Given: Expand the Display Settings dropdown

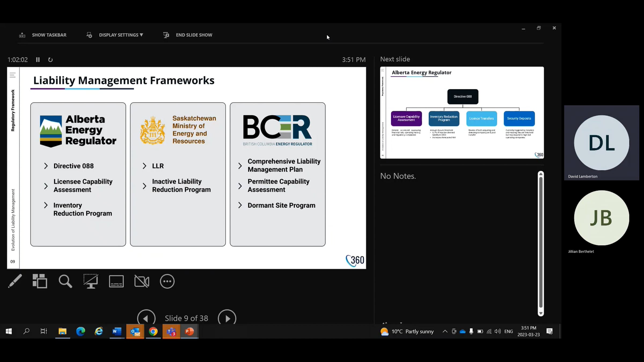Looking at the screenshot, I should 121,35.
